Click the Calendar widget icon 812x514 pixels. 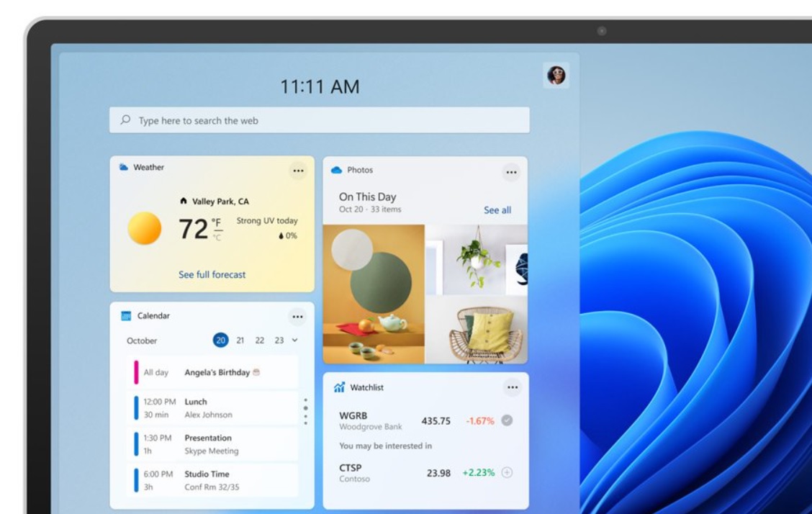(126, 315)
